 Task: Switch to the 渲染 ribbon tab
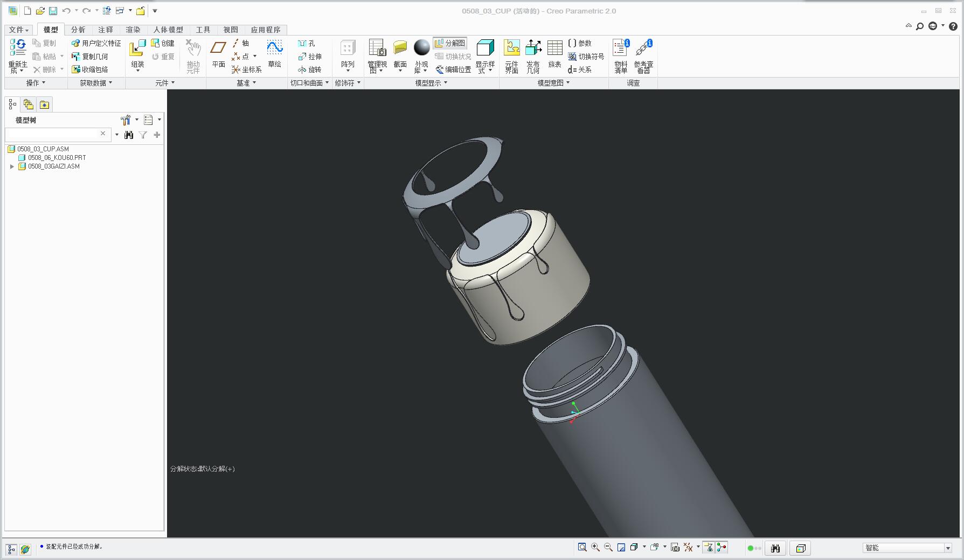pos(133,30)
